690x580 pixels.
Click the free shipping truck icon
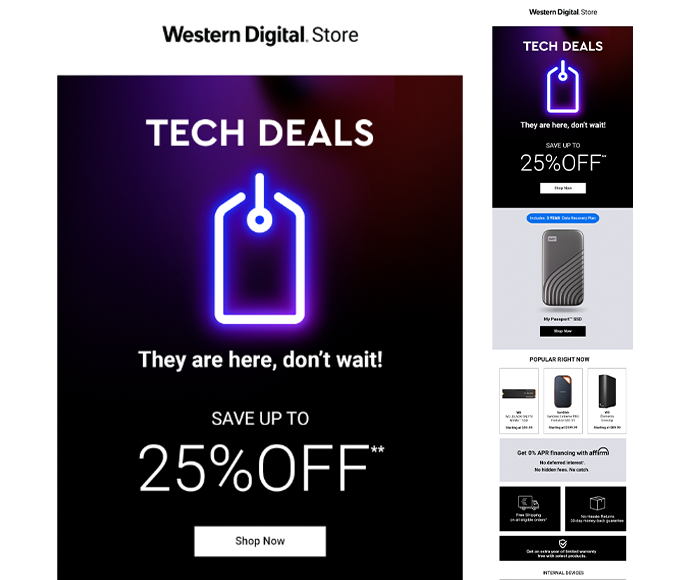point(529,503)
